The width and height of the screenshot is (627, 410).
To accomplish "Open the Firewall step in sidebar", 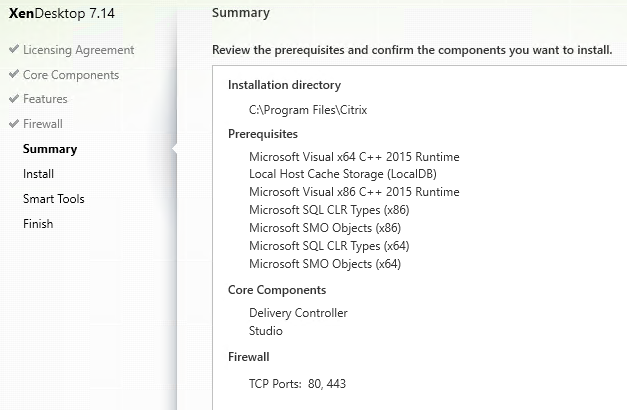I will (43, 124).
